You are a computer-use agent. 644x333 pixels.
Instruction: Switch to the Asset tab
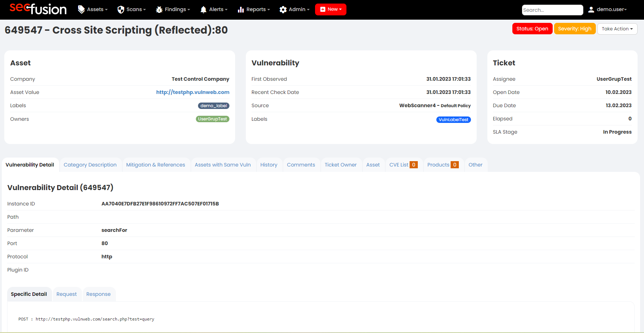tap(373, 165)
